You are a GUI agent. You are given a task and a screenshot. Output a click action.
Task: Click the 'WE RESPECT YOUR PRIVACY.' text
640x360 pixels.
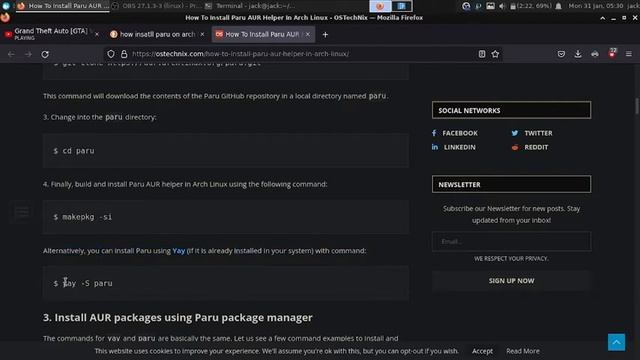point(511,258)
